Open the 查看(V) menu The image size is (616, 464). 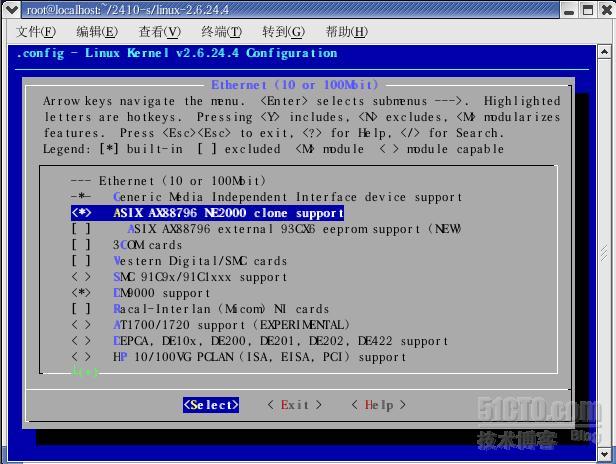pyautogui.click(x=160, y=31)
